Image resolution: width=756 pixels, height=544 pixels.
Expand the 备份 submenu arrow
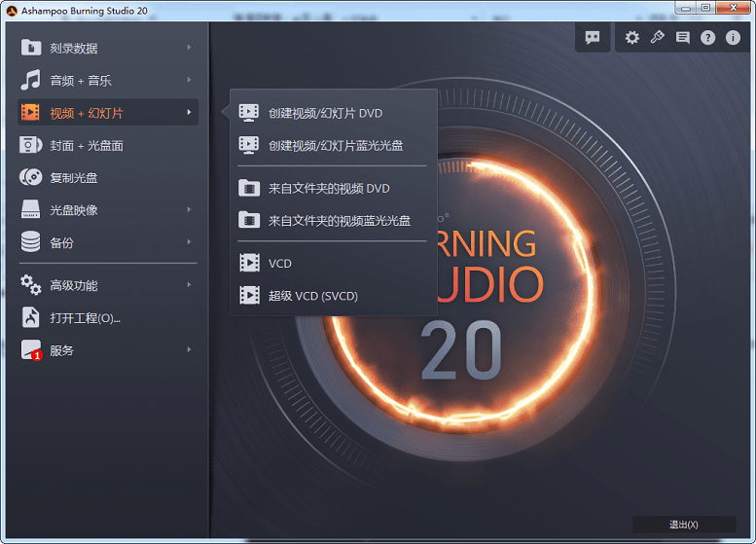(189, 241)
